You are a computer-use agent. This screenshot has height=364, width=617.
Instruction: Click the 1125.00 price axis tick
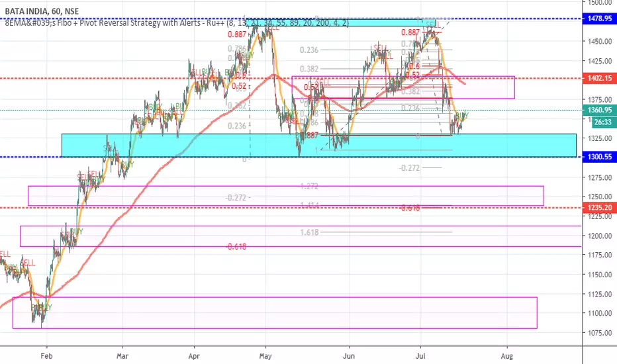[x=600, y=294]
